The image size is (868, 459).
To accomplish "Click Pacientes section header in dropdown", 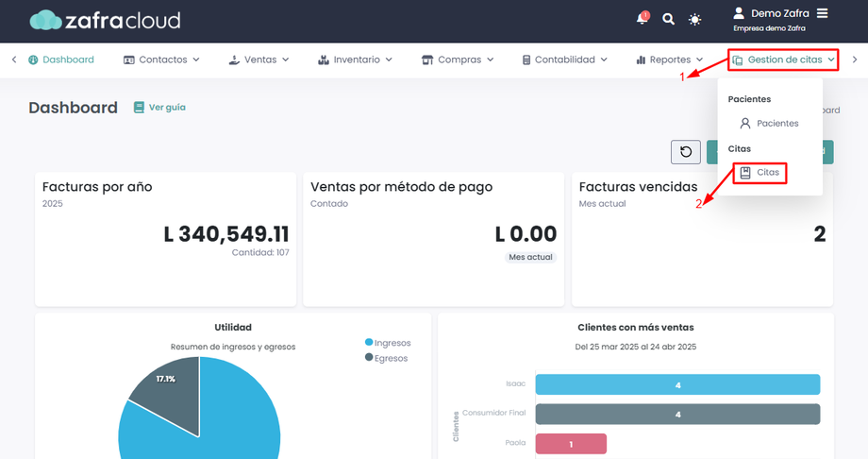I will pyautogui.click(x=749, y=99).
